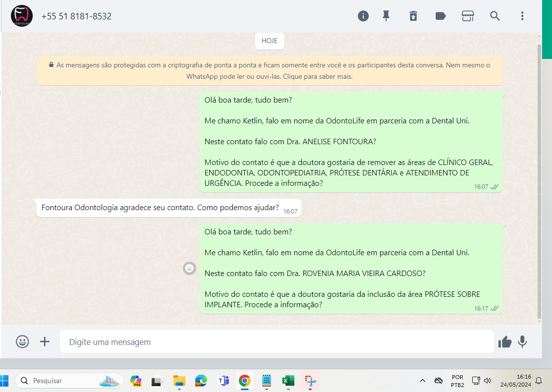Click the archive trash icon in header
The height and width of the screenshot is (392, 552).
point(413,16)
